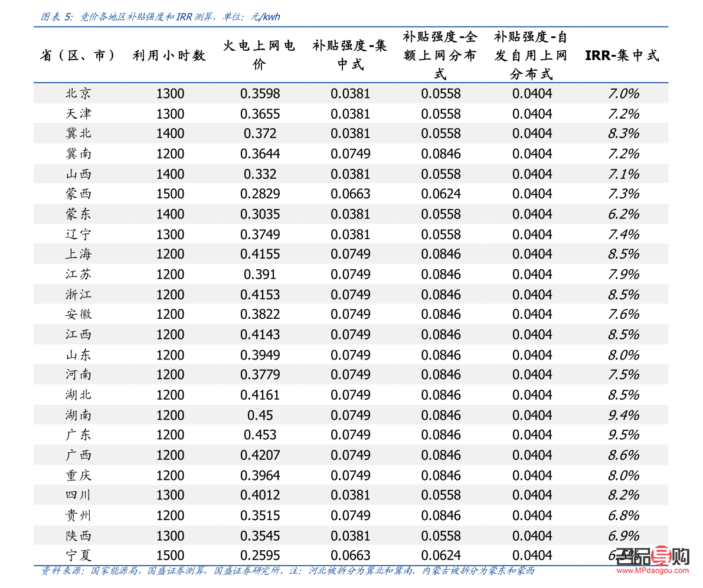
Task: Click the 天津 row label
Action: (x=79, y=113)
